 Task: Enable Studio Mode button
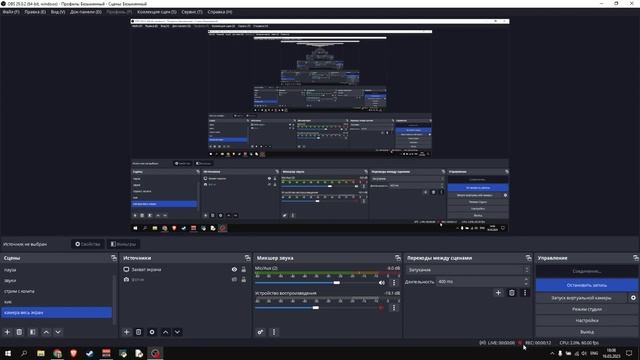[x=587, y=309]
